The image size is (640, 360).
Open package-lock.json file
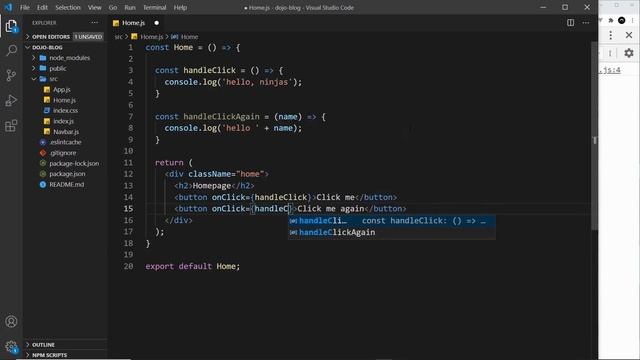[74, 163]
